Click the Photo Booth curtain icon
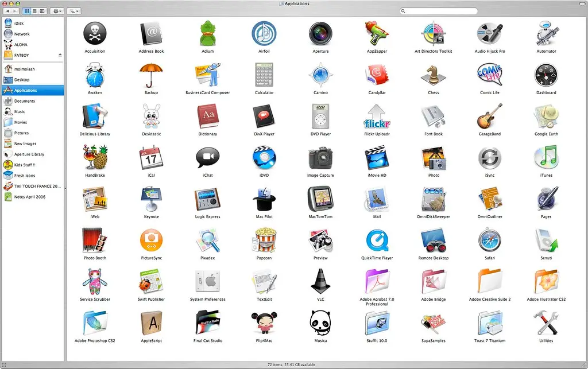 coord(95,240)
